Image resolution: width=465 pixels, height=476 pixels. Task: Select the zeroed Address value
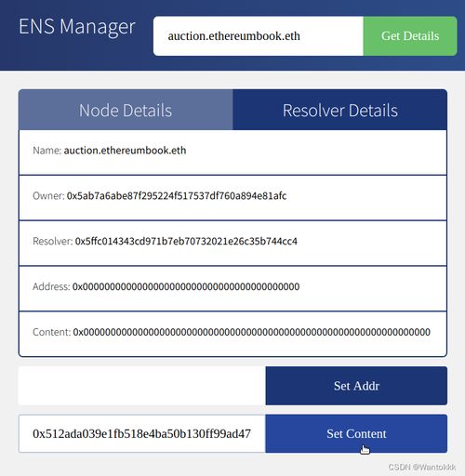click(x=186, y=286)
